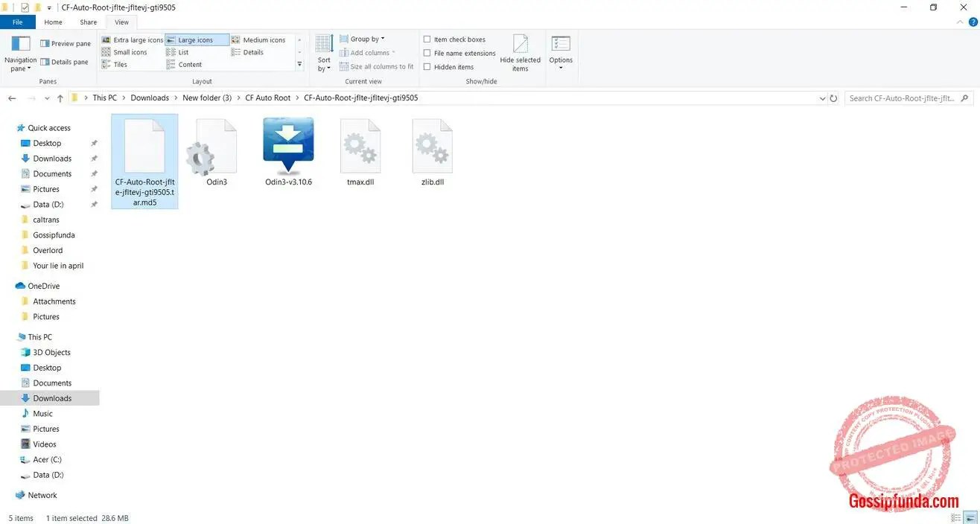Click CF Auto Root in breadcrumb
The width and height of the screenshot is (980, 524).
[268, 98]
